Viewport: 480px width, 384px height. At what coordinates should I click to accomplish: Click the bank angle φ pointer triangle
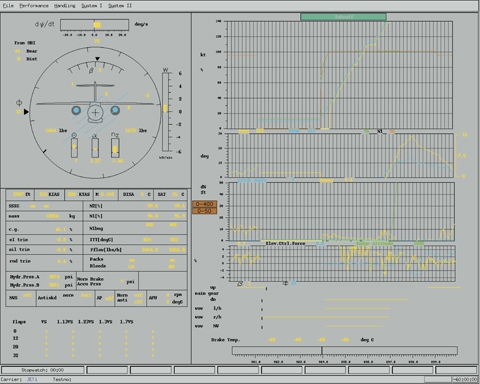click(x=26, y=112)
